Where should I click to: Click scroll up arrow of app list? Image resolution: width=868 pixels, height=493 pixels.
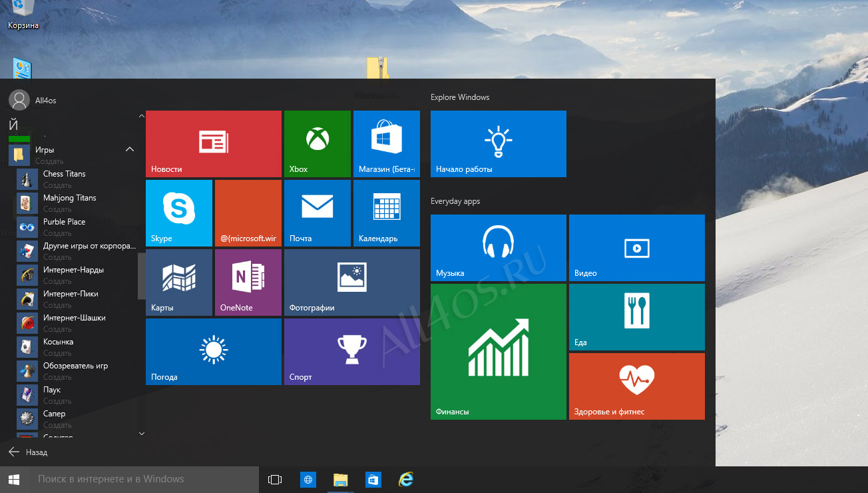(141, 116)
